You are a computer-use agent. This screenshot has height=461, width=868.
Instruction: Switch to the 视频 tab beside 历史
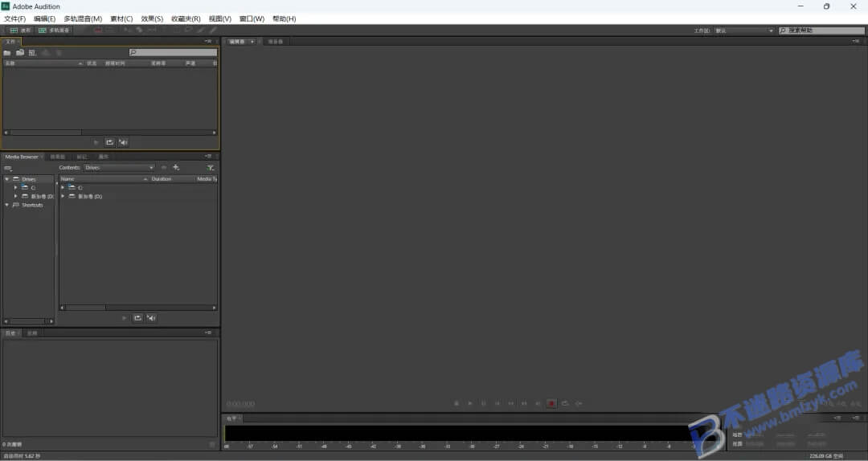[x=33, y=333]
